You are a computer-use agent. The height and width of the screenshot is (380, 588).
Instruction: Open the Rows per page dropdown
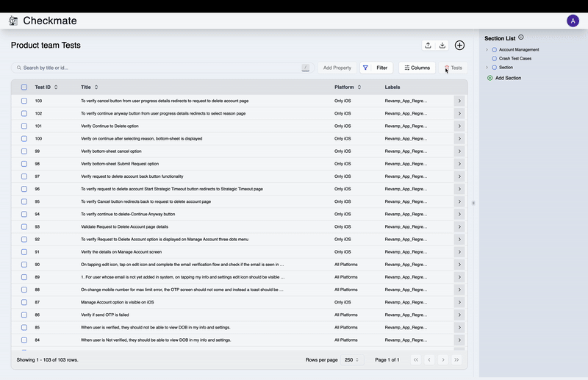tap(350, 359)
